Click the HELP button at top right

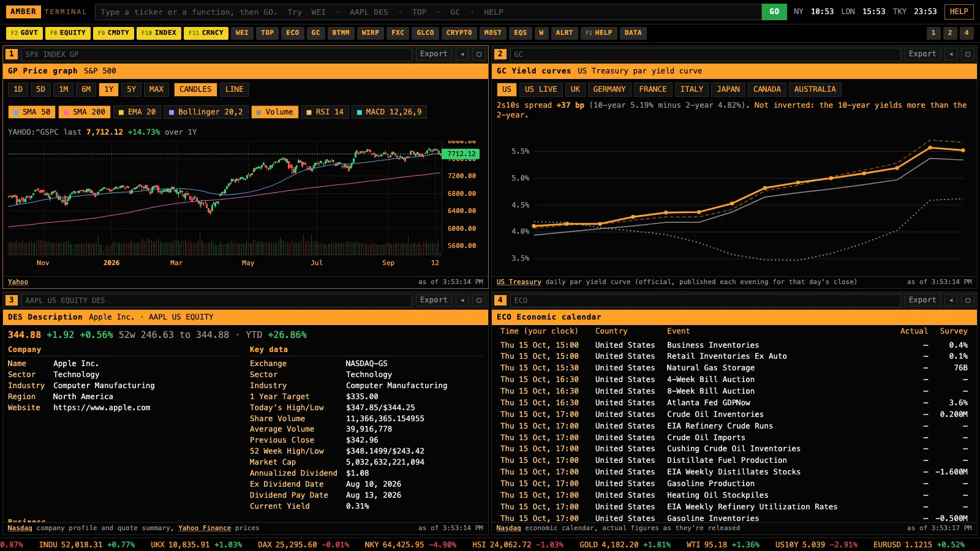pyautogui.click(x=959, y=12)
